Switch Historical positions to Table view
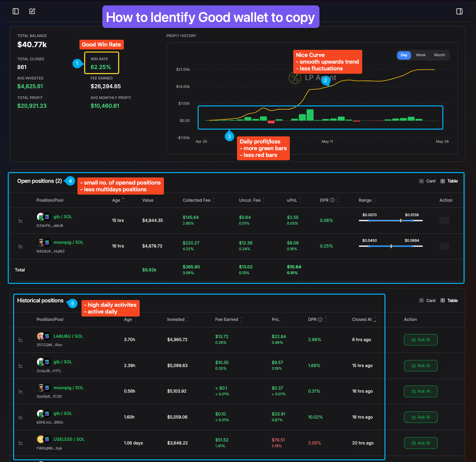Image resolution: width=476 pixels, height=462 pixels. [x=449, y=301]
